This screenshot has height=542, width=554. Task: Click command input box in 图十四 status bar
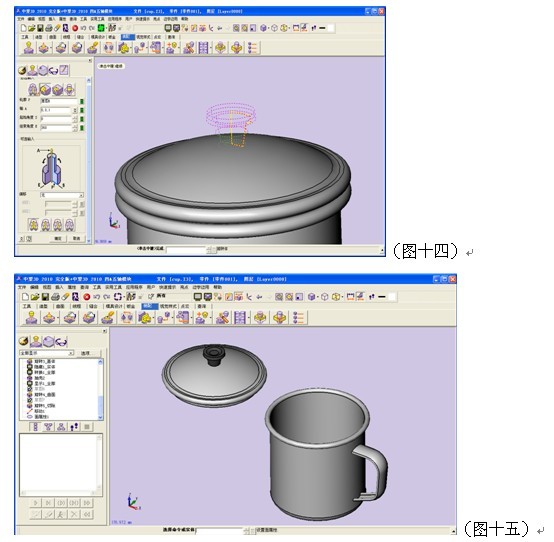pyautogui.click(x=186, y=250)
